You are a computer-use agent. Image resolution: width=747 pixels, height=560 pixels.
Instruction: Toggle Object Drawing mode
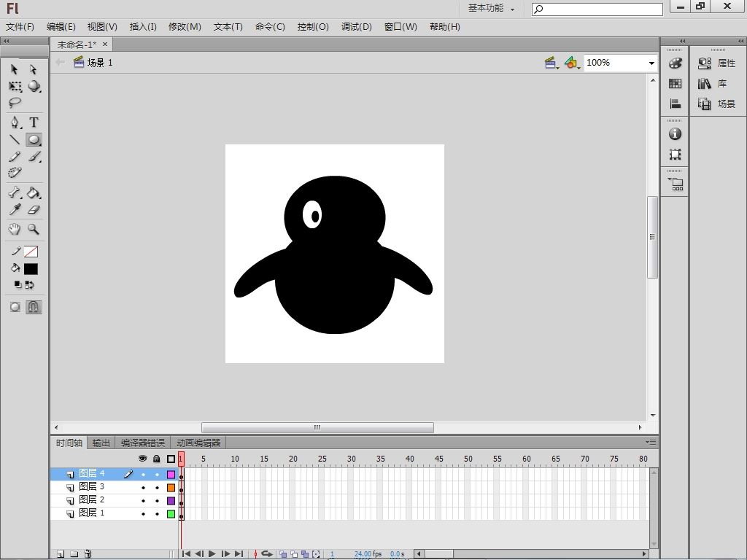[15, 307]
